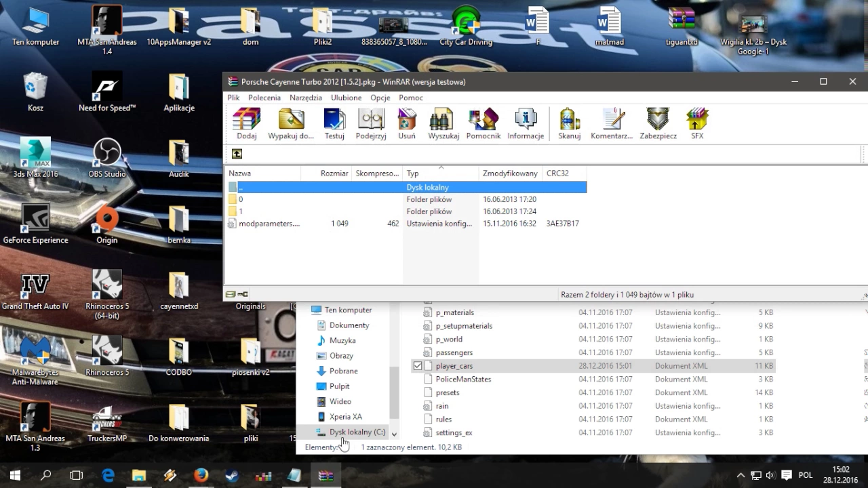Select OBS Studio desktop icon

click(107, 157)
